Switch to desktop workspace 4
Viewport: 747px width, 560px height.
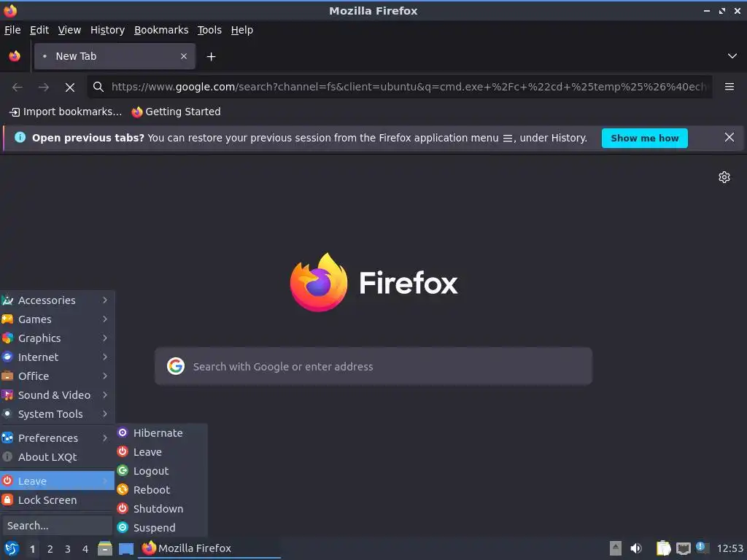coord(85,549)
